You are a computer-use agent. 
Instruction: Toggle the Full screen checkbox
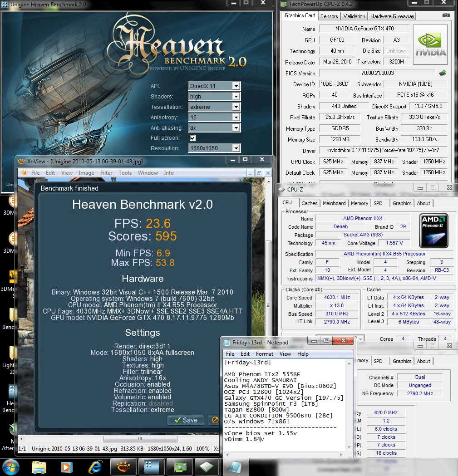pos(192,138)
